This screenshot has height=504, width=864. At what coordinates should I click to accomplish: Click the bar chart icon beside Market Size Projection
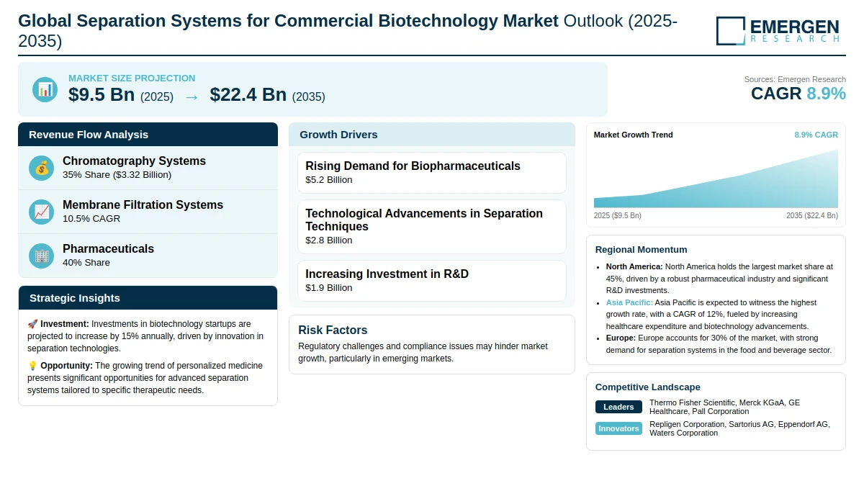point(45,89)
